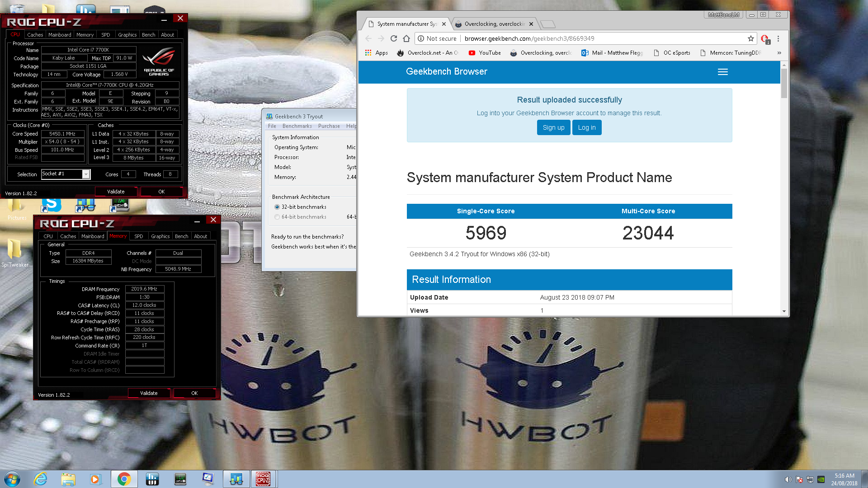Open the Windows Start menu
This screenshot has height=488, width=868.
point(12,479)
